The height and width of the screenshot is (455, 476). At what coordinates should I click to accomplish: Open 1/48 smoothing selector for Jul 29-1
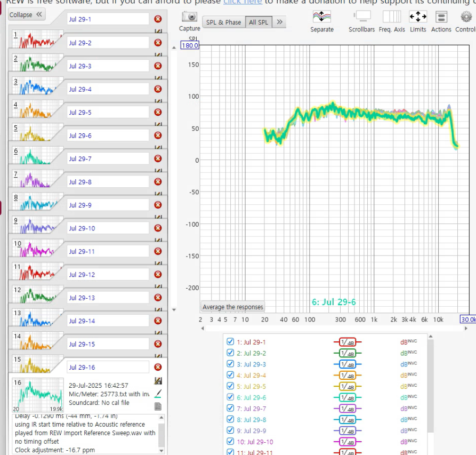click(348, 342)
